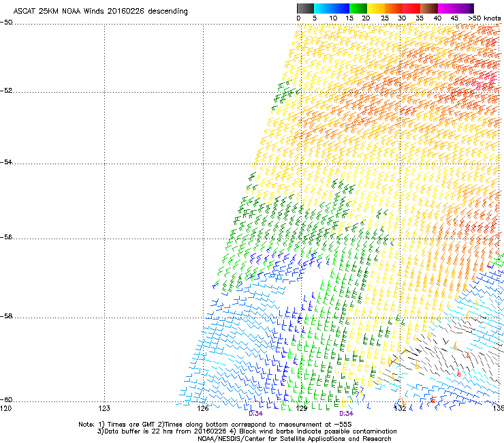Click the legend scale value '10'
504x443 pixels.
click(333, 18)
